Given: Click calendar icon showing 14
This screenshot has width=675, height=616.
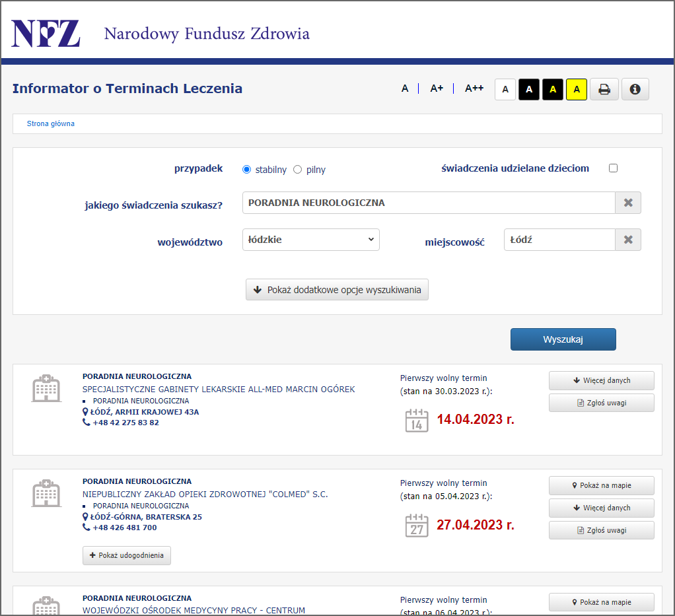Looking at the screenshot, I should pyautogui.click(x=417, y=421).
